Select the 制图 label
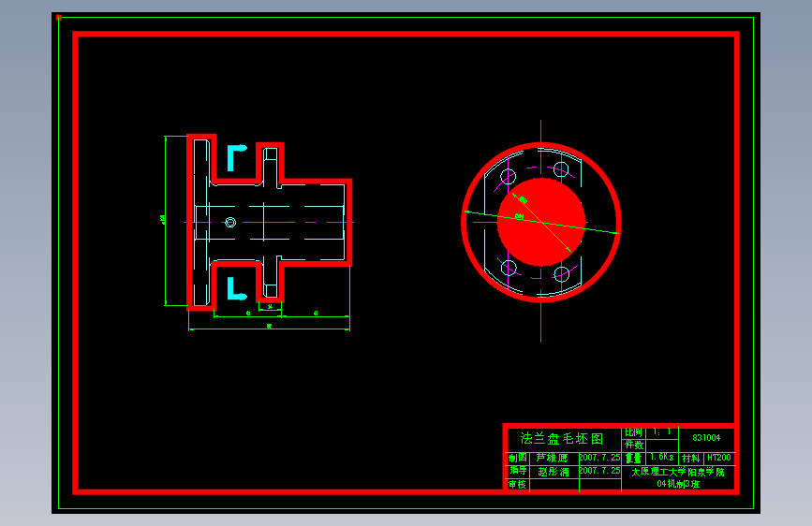The height and width of the screenshot is (526, 812). (x=517, y=458)
